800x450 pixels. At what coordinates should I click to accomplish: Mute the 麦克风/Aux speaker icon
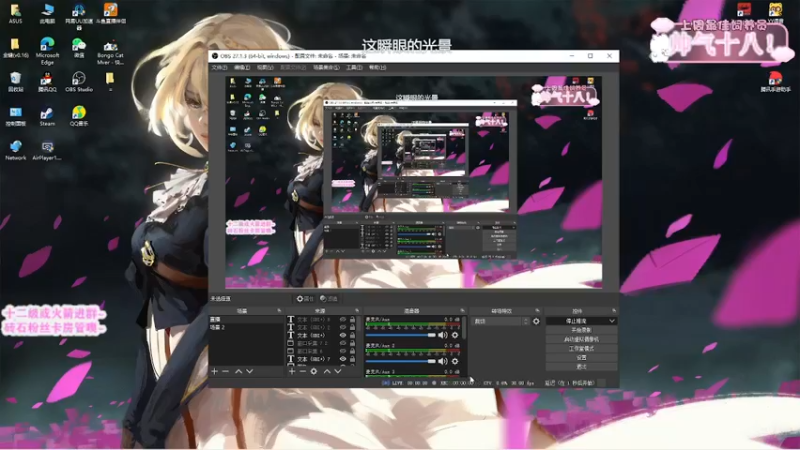coord(442,335)
